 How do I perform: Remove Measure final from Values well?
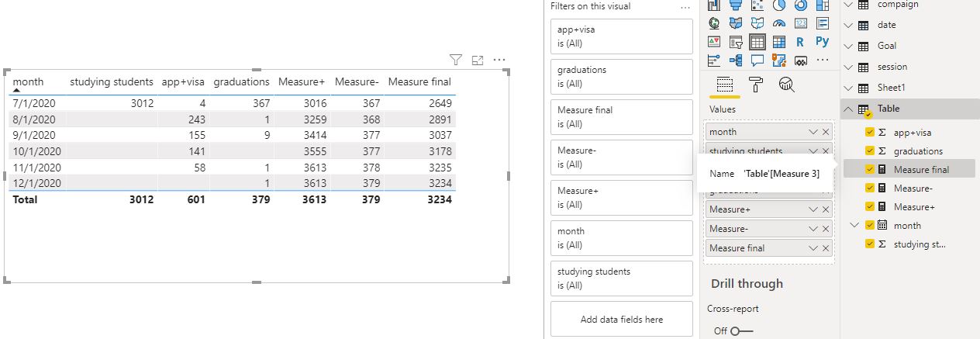pyautogui.click(x=826, y=248)
